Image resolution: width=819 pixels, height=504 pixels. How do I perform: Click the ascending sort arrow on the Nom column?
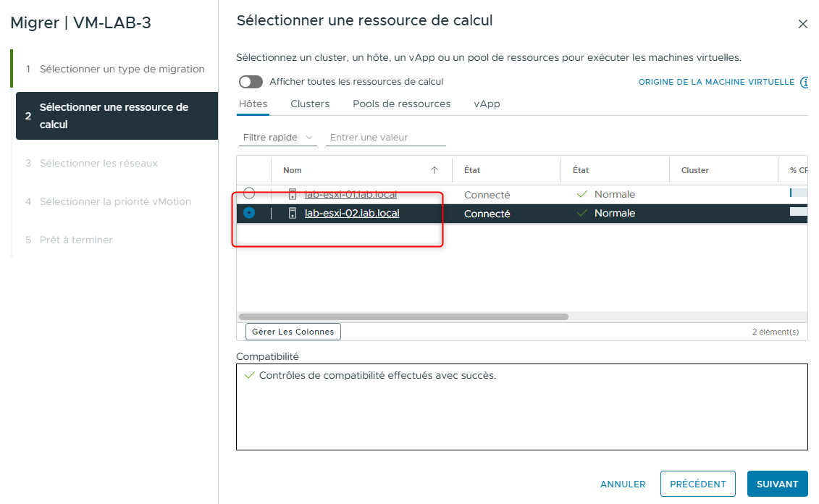434,169
